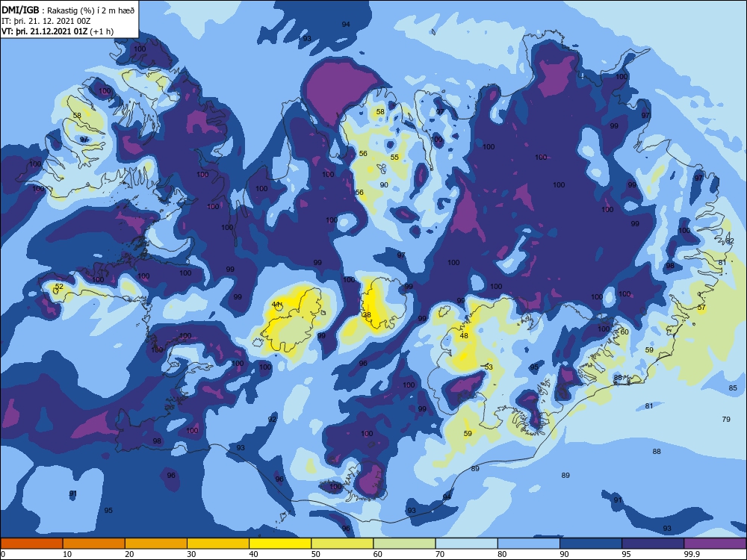Viewport: 747px width, 560px height.
Task: Click the legend tick label 99.9
Action: (691, 554)
